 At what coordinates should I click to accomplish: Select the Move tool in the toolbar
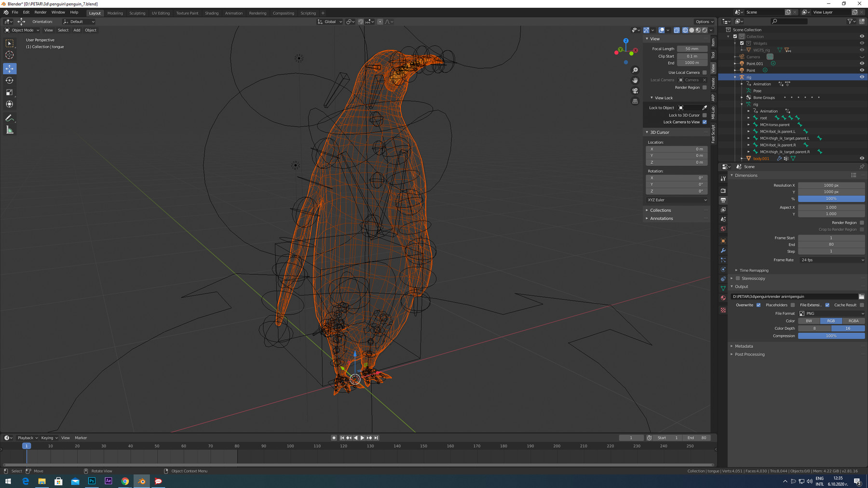[x=9, y=68]
